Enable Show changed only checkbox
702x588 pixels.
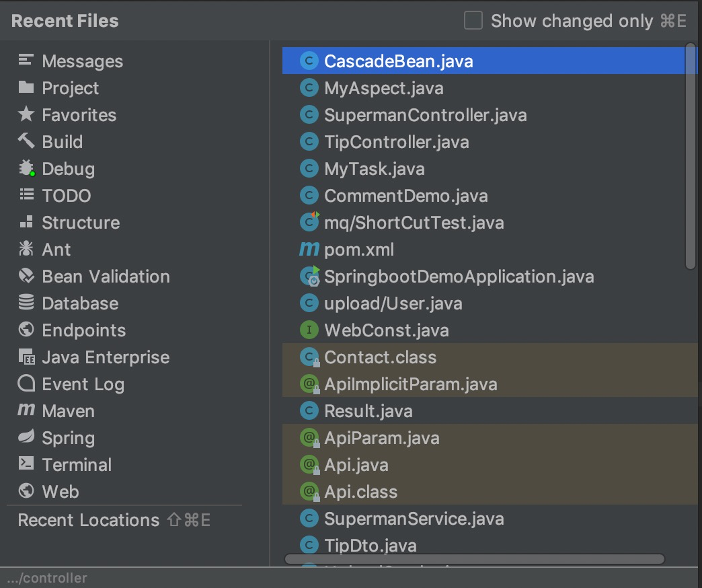point(473,21)
